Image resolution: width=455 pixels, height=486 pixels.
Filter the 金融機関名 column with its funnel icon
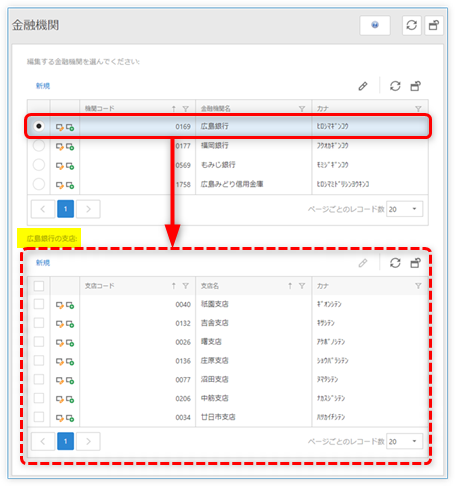(302, 109)
